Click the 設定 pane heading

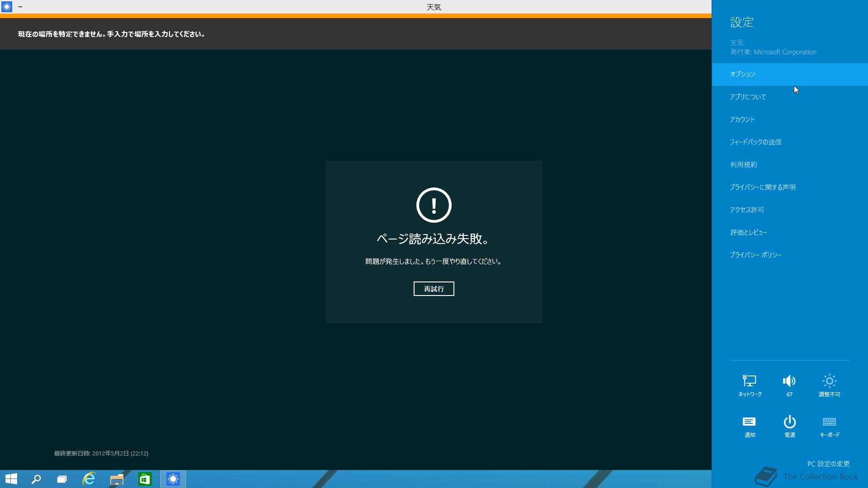742,22
